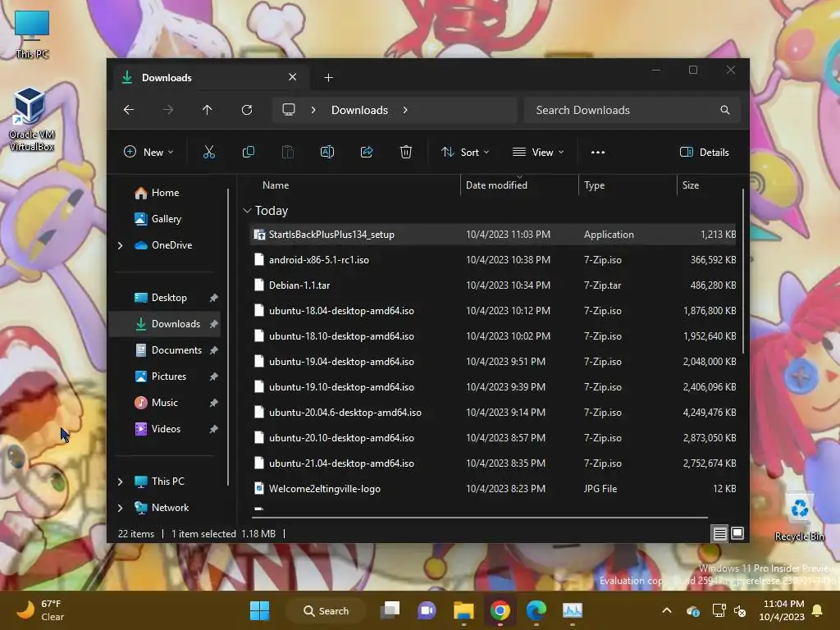
Task: Click the Rename icon in toolbar
Action: point(326,152)
